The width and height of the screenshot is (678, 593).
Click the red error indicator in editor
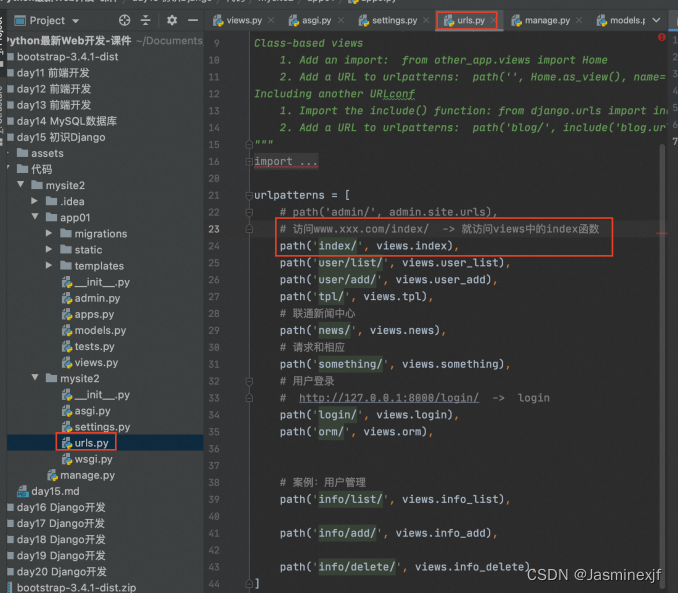(662, 37)
